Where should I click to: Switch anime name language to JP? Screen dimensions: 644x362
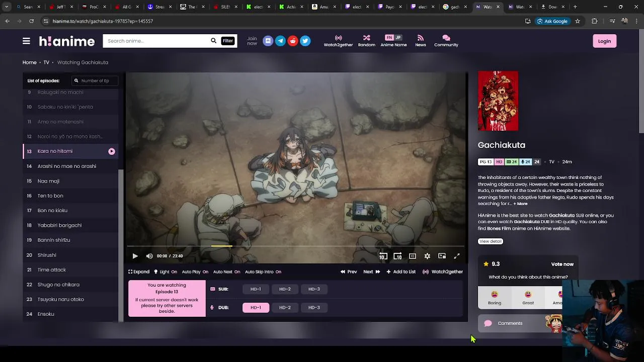tap(398, 38)
